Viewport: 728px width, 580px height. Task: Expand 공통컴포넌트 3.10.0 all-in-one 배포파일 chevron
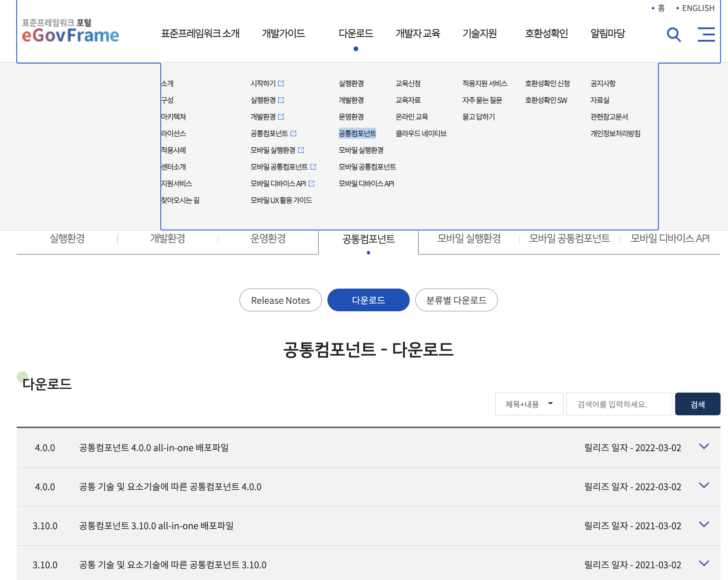[x=704, y=525]
